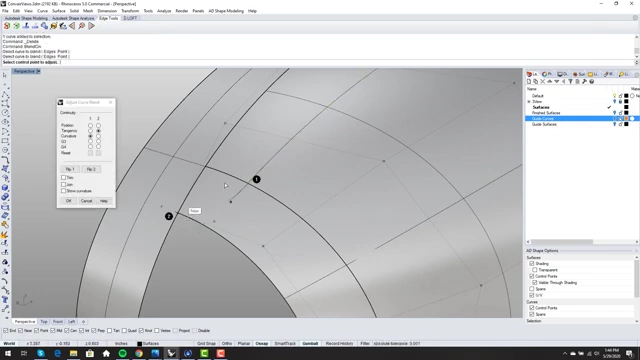Click the green second icon in Edge Tools toolbar
Screen dimensions: 640x360
point(16,26)
